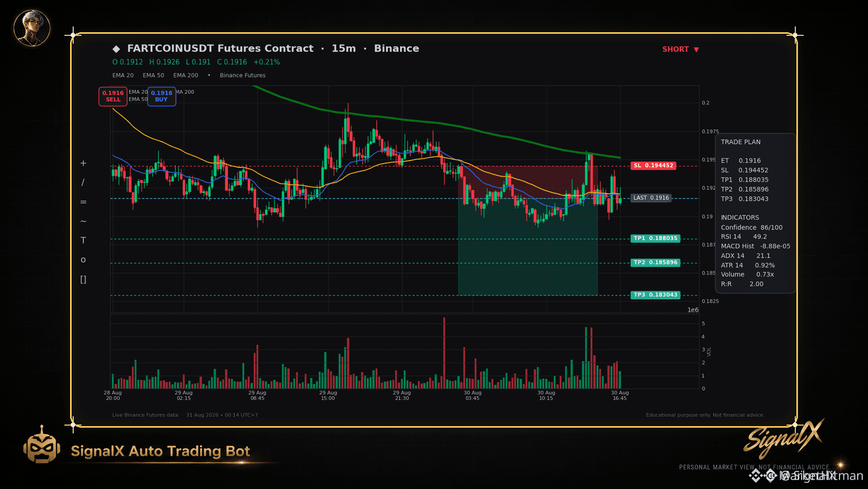Select the rectangle brackets tool
Screen dimensions: 868x489
click(x=83, y=280)
